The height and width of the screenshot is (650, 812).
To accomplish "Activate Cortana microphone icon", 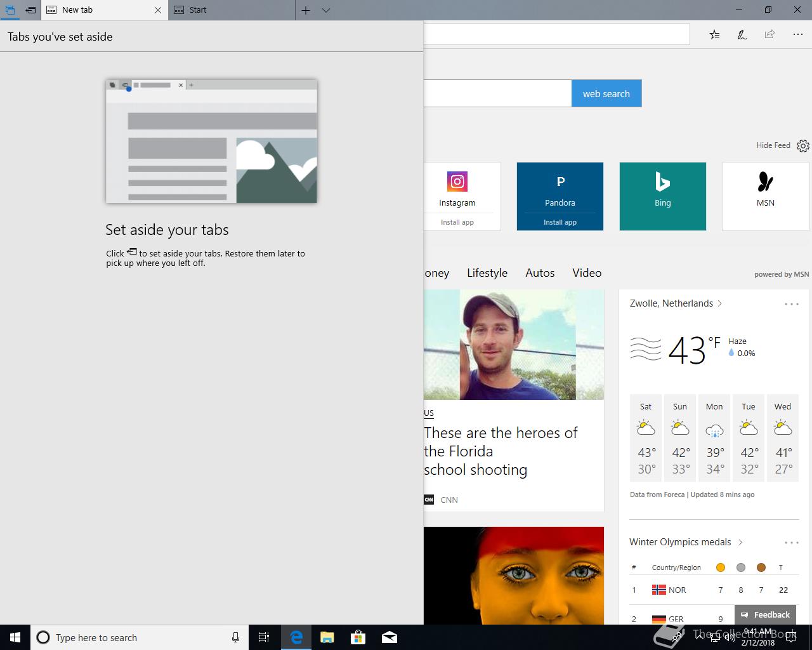I will (x=235, y=637).
